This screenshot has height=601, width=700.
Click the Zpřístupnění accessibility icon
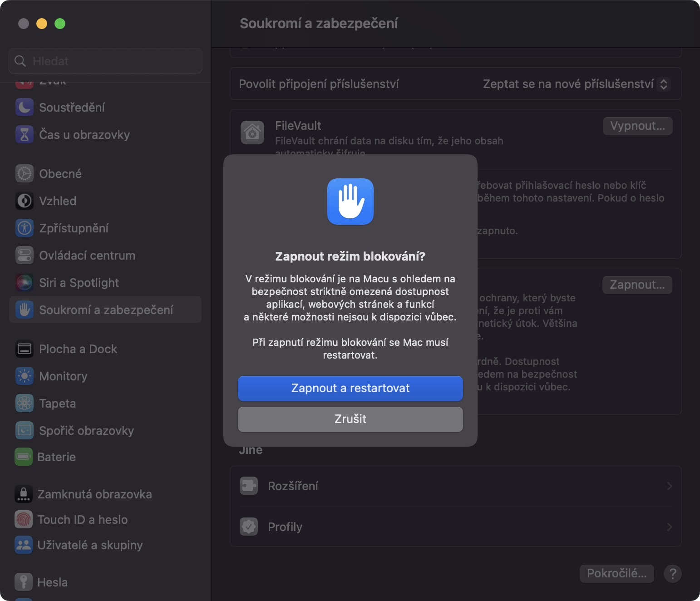(x=25, y=228)
